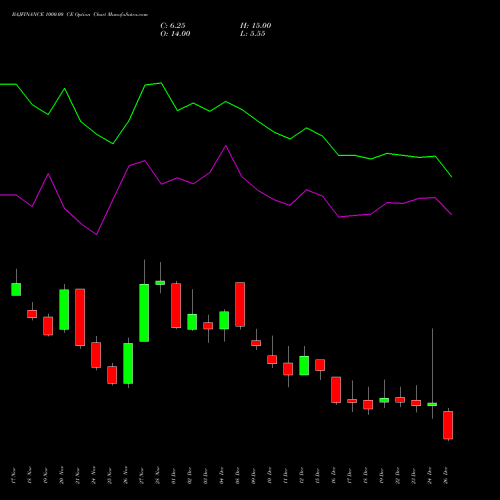
Task: Click the 26 Dec date label
Action: [446, 476]
